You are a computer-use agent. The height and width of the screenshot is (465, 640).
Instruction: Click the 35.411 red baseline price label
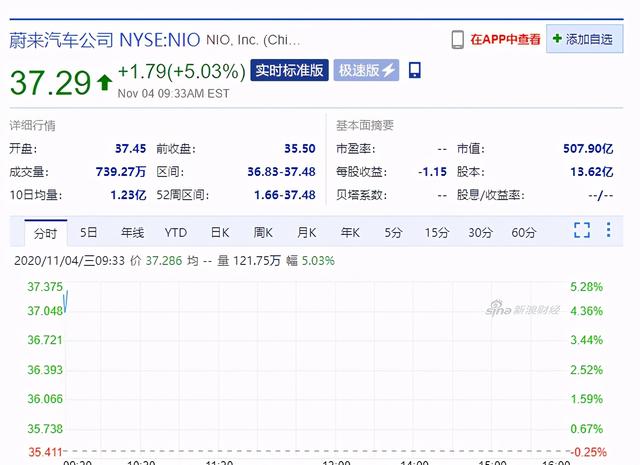click(x=45, y=452)
